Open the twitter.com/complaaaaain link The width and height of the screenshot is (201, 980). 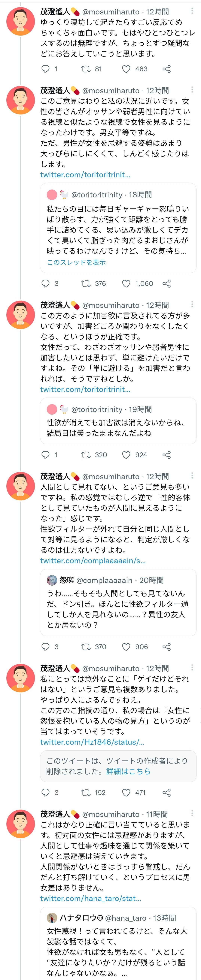click(x=93, y=561)
